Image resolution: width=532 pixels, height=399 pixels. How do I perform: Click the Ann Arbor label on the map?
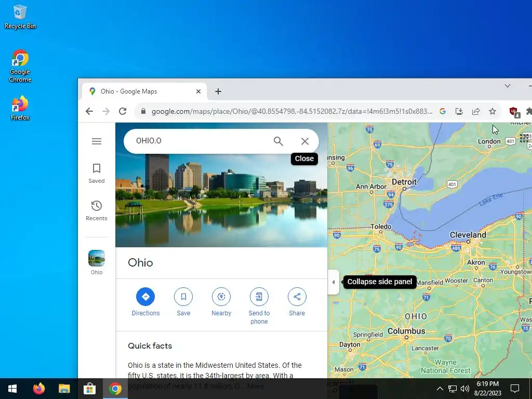[371, 187]
